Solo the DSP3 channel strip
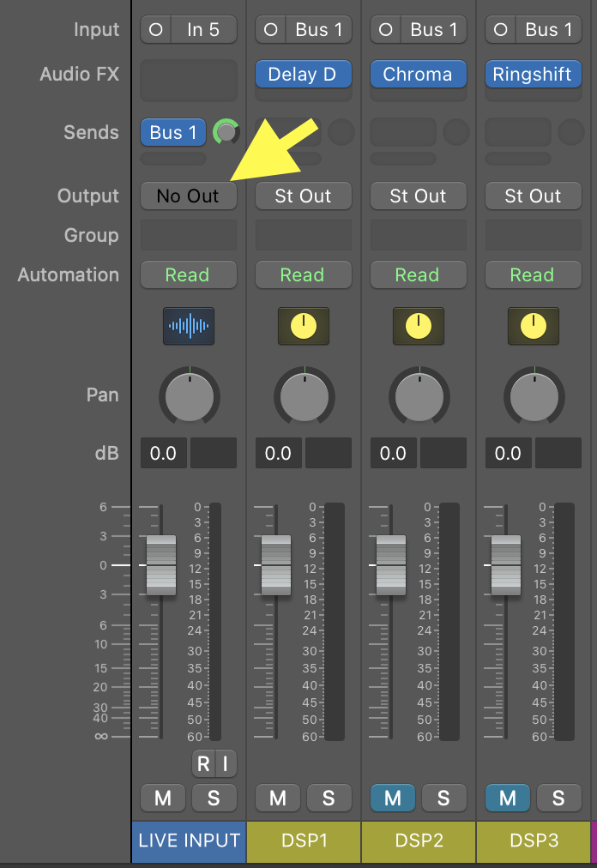597x868 pixels. [x=558, y=799]
